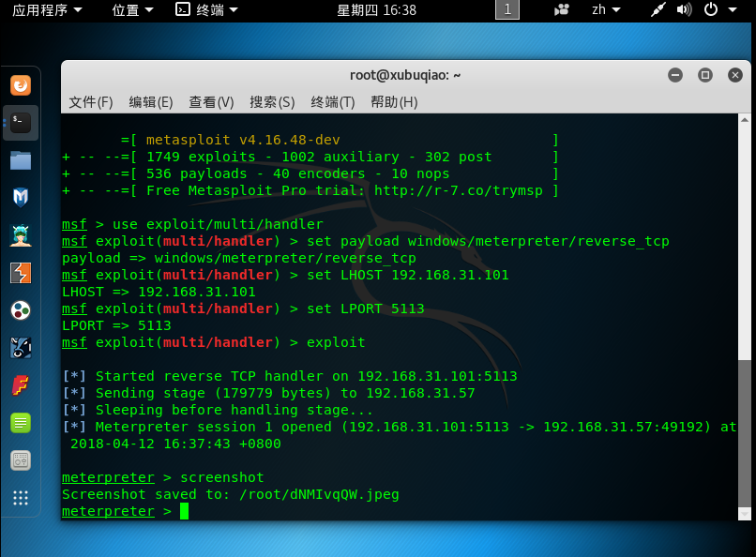This screenshot has height=557, width=756.
Task: Open the volume speaker tray icon
Action: [684, 9]
